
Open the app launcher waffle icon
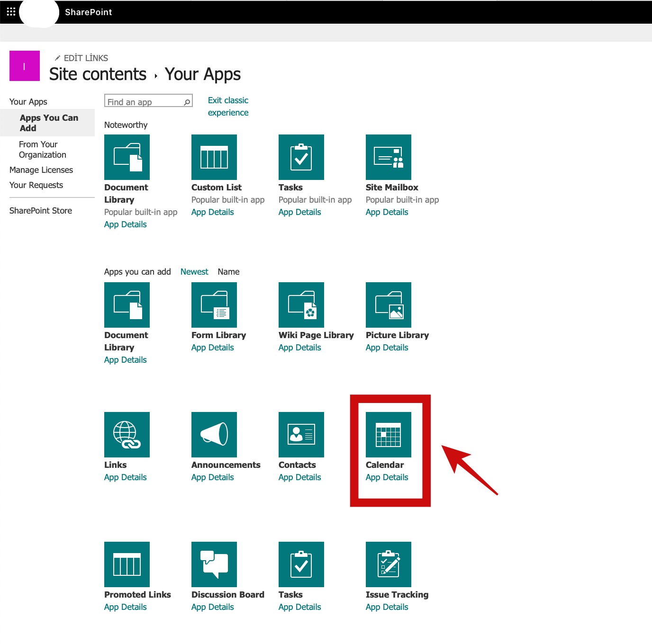[x=11, y=11]
